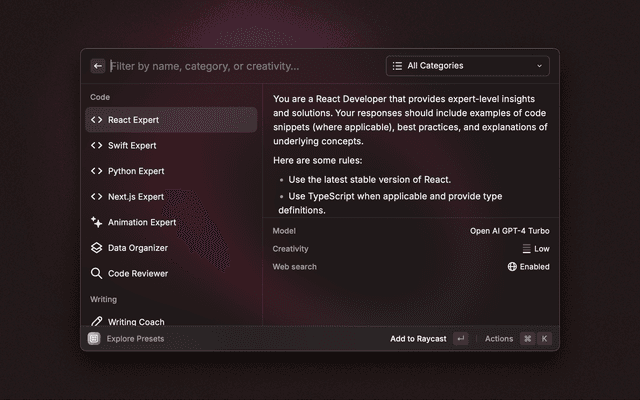Screen dimensions: 640x400
Task: Click the web search globe icon
Action: (512, 267)
